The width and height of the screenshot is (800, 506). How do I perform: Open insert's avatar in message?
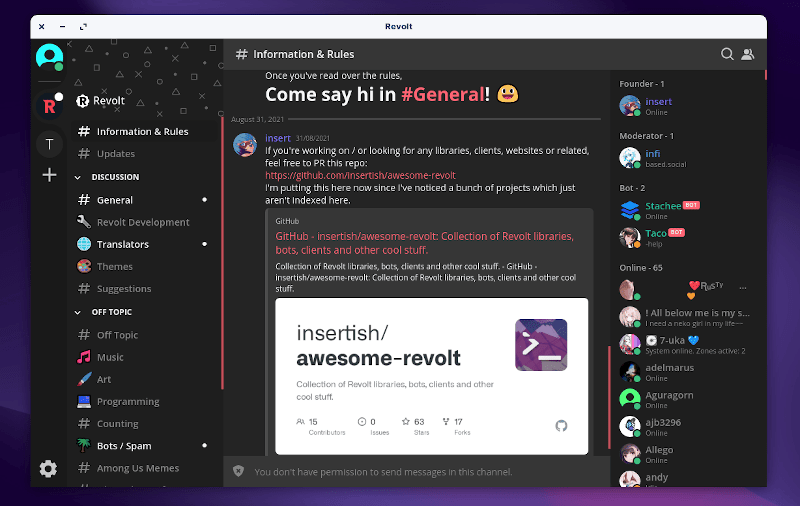coord(245,145)
